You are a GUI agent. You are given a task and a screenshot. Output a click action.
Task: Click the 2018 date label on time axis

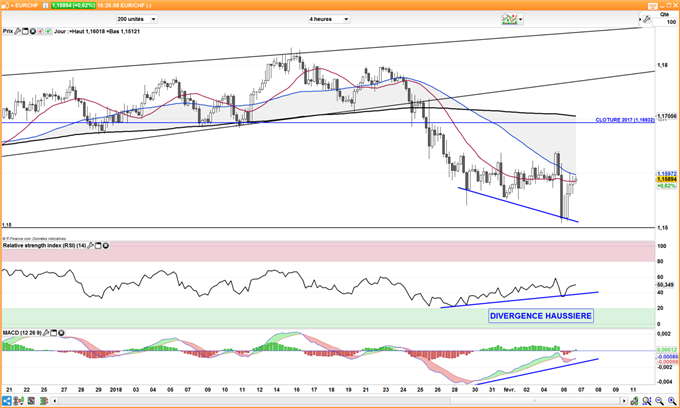(x=116, y=389)
